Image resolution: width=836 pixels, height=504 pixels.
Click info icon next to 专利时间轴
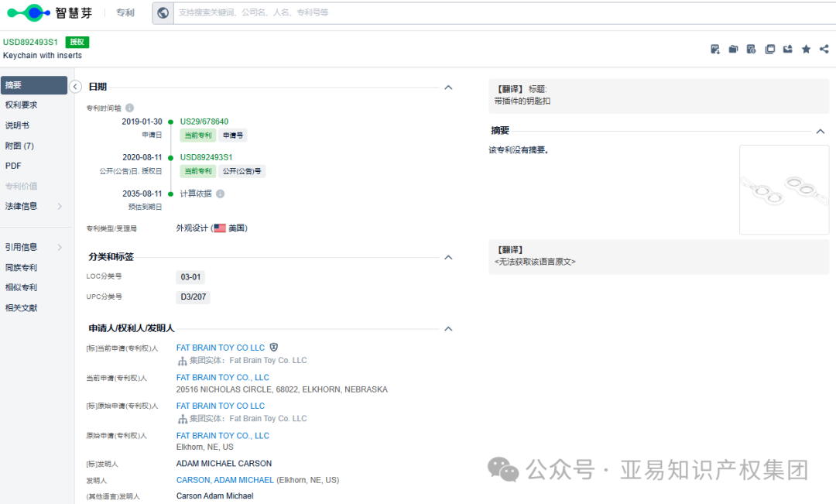[x=129, y=108]
